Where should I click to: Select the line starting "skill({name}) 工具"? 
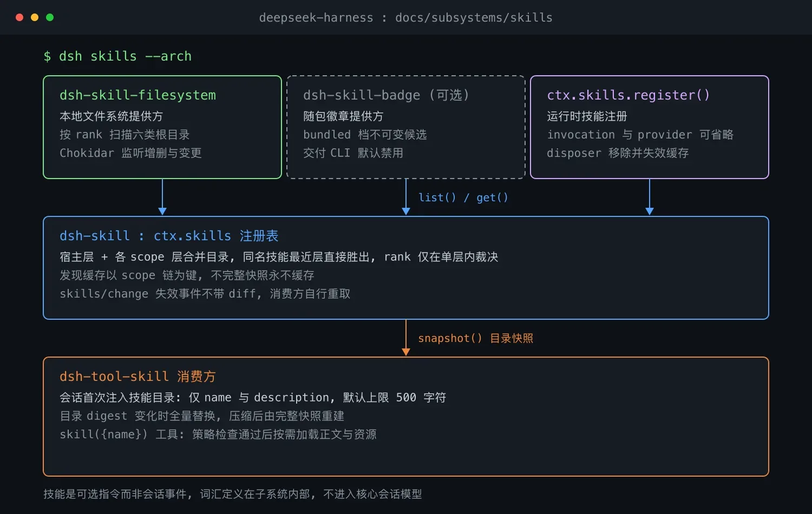(218, 434)
